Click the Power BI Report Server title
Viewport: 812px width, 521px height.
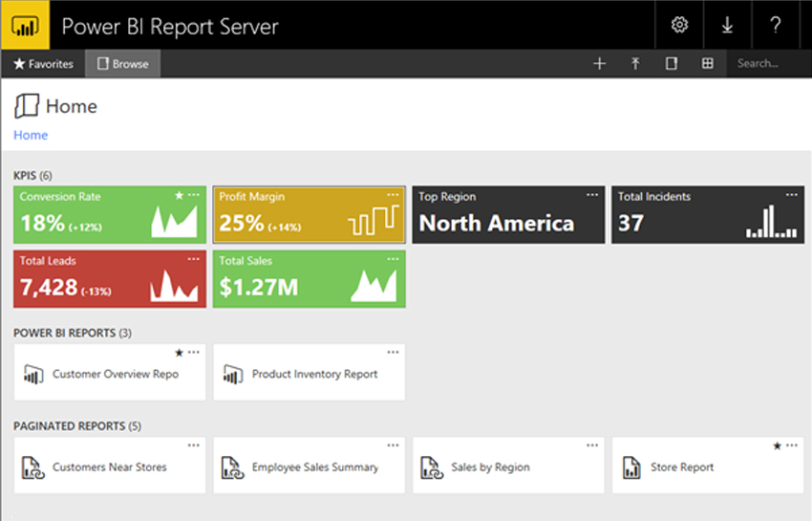[170, 27]
